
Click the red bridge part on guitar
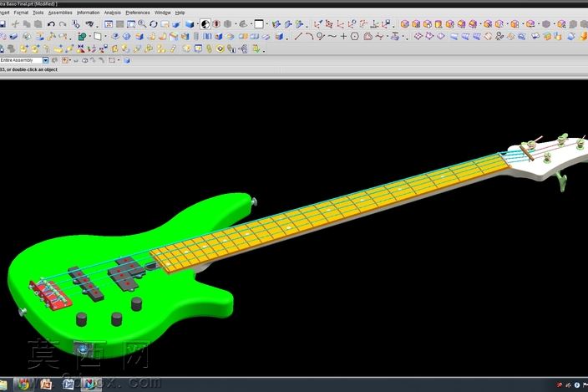tap(51, 296)
